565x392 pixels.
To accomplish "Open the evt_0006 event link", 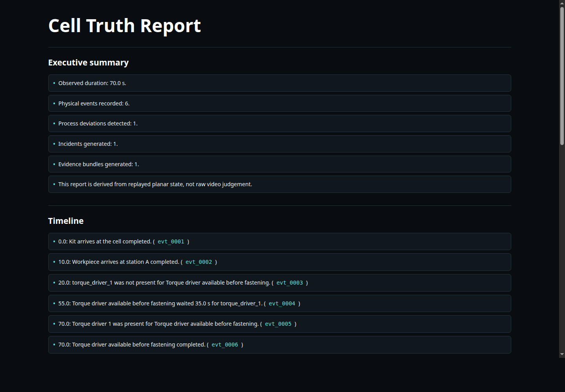I will pos(225,345).
